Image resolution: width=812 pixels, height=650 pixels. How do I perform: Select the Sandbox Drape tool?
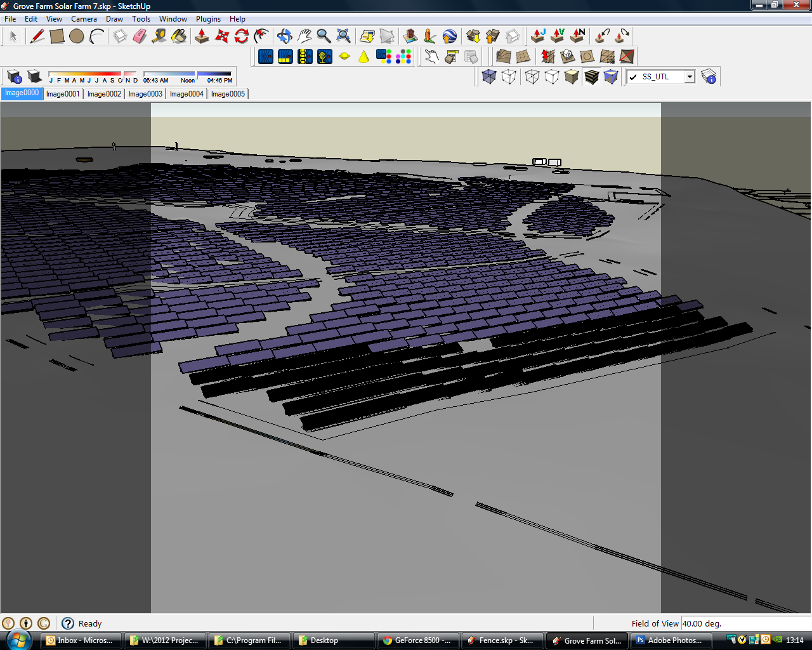pyautogui.click(x=587, y=56)
